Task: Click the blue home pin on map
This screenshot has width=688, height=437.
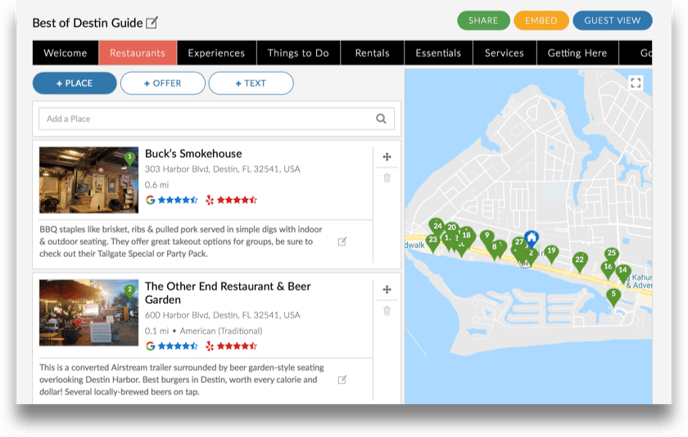Action: (532, 238)
